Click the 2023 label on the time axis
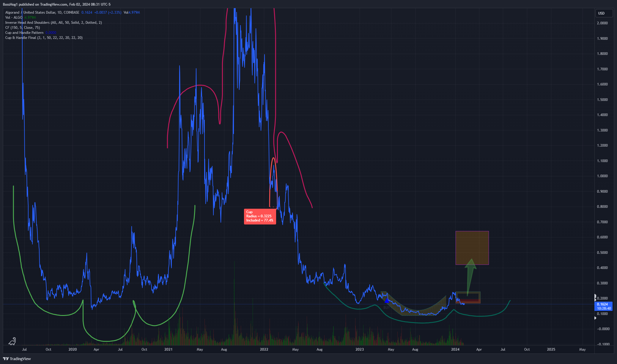Viewport: 617px width, 364px height. tap(360, 349)
